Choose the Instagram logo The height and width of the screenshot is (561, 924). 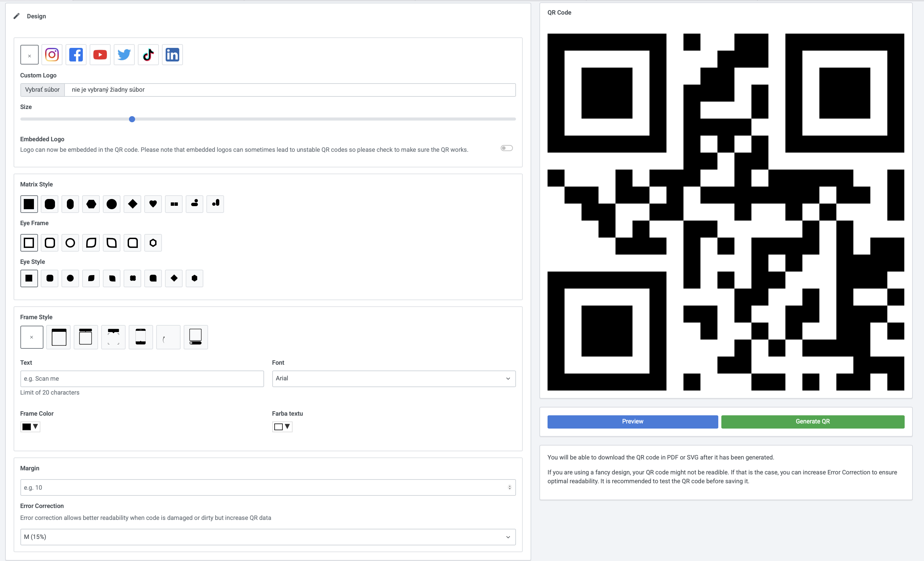click(x=52, y=55)
